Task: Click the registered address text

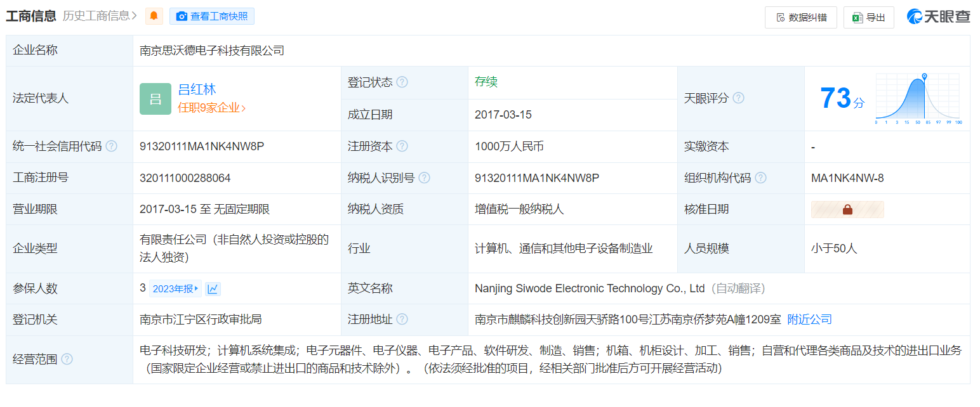Action: coord(628,320)
